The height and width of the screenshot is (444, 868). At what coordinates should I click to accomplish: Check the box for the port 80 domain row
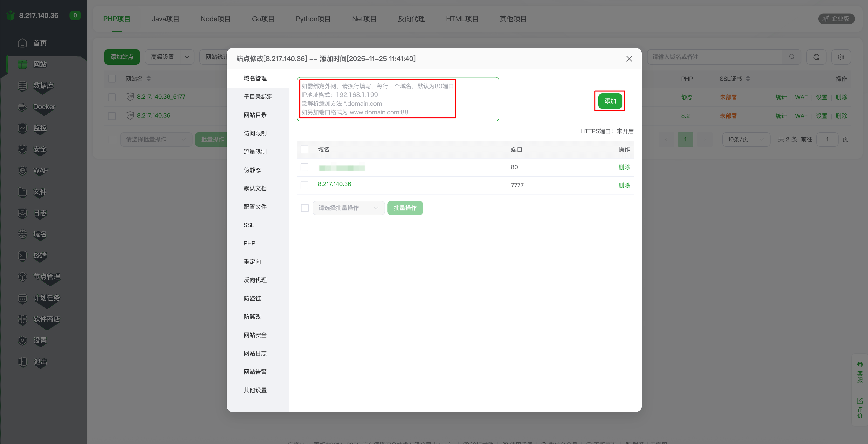[x=304, y=167]
